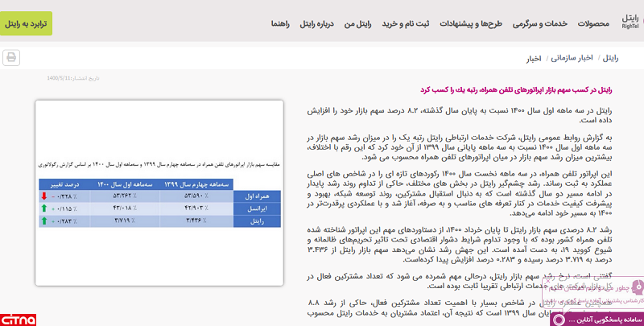Click the CITNA logo watermark

[18, 320]
